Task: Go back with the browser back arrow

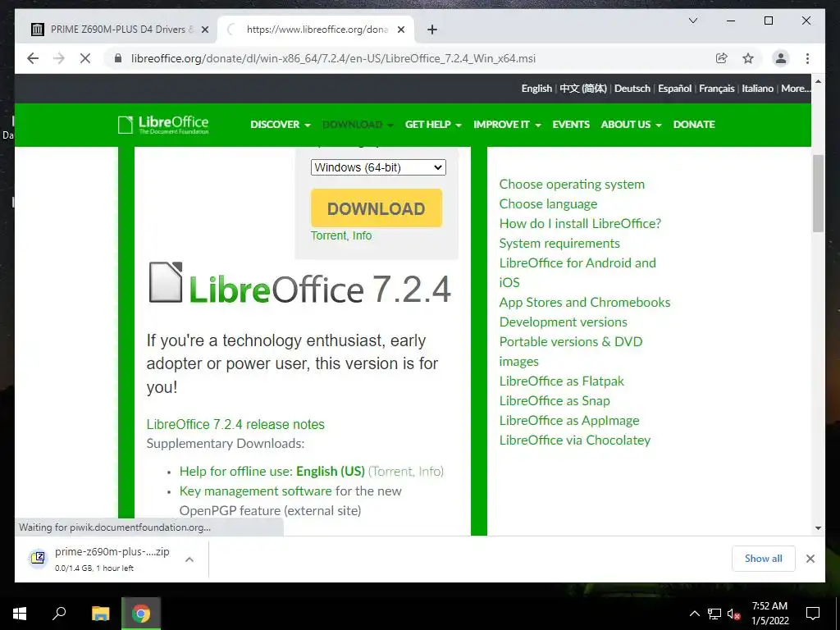Action: coord(33,58)
